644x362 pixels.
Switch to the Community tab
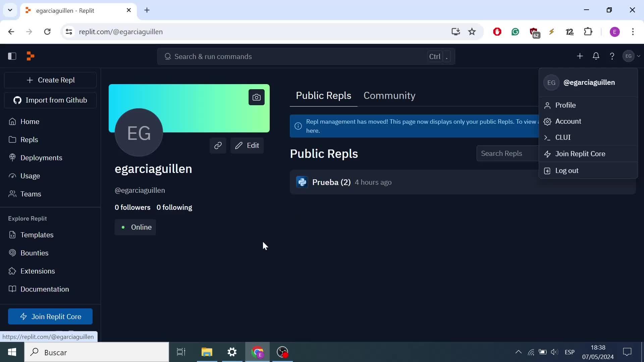[x=389, y=96]
